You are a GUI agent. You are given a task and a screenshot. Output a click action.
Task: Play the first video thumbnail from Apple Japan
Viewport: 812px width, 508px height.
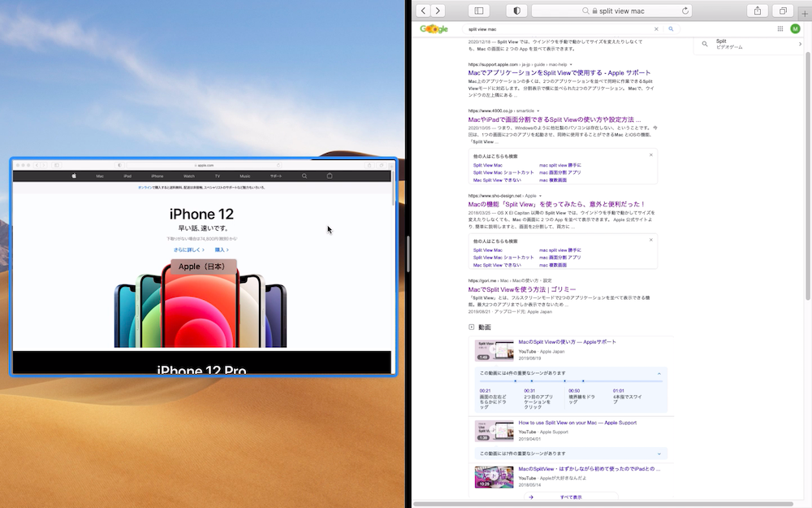pos(494,350)
